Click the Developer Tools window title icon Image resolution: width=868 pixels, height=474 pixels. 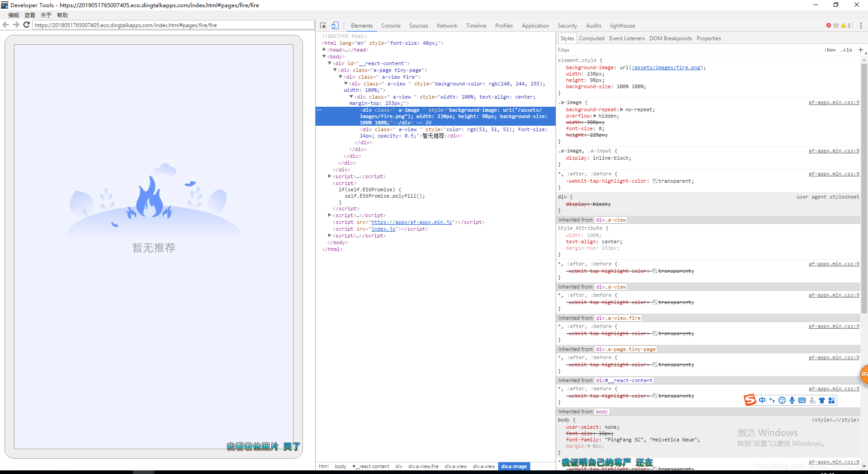point(5,5)
